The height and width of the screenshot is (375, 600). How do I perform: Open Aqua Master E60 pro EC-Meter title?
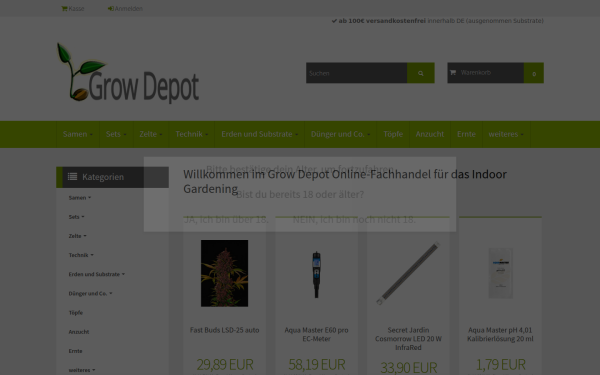(316, 334)
